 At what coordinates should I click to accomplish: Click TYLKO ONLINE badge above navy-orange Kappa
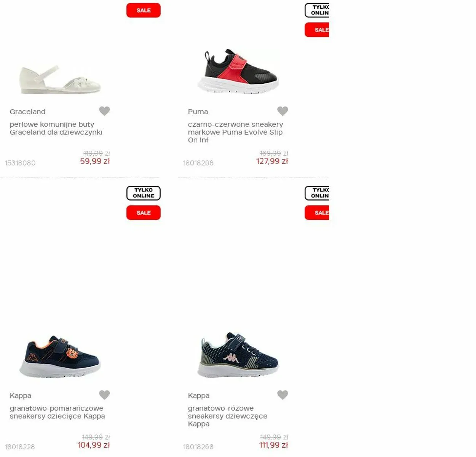click(x=144, y=193)
